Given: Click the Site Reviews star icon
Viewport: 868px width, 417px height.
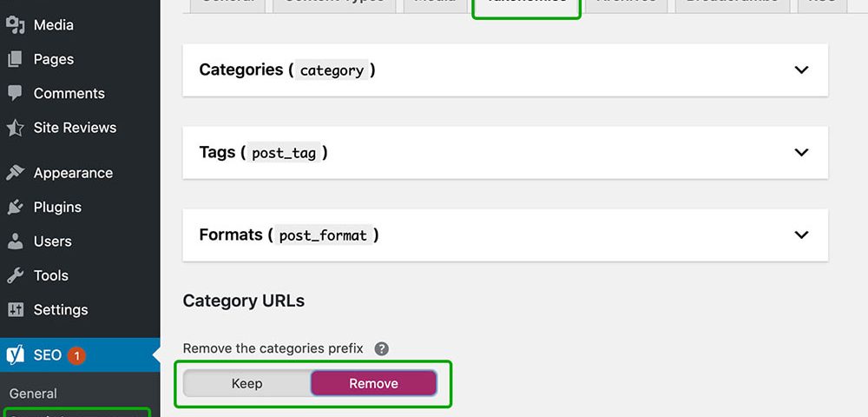Looking at the screenshot, I should tap(16, 128).
